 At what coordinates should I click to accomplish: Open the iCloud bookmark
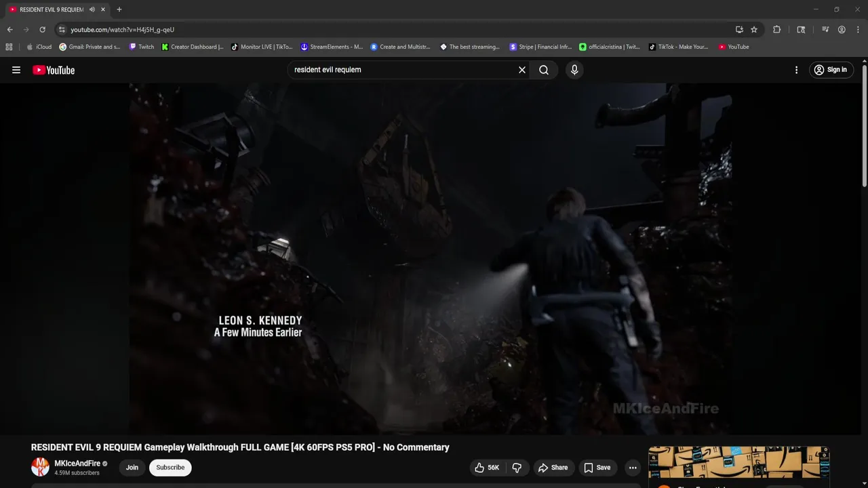point(39,47)
